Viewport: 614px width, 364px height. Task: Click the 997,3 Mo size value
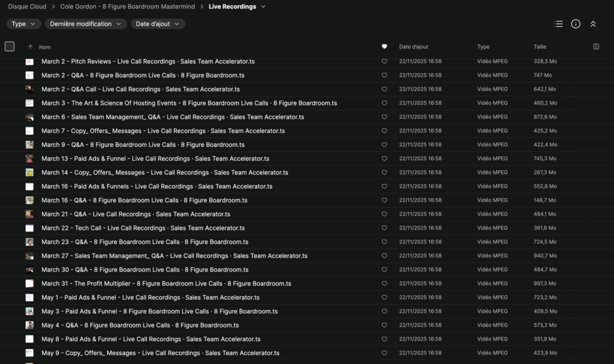coord(545,283)
